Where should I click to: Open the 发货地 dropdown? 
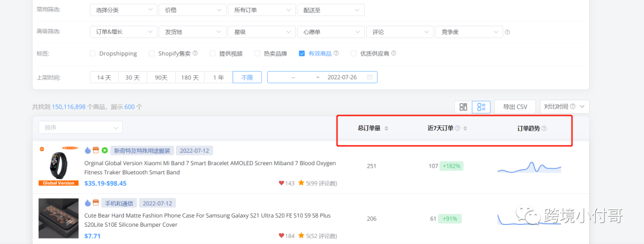coord(193,32)
